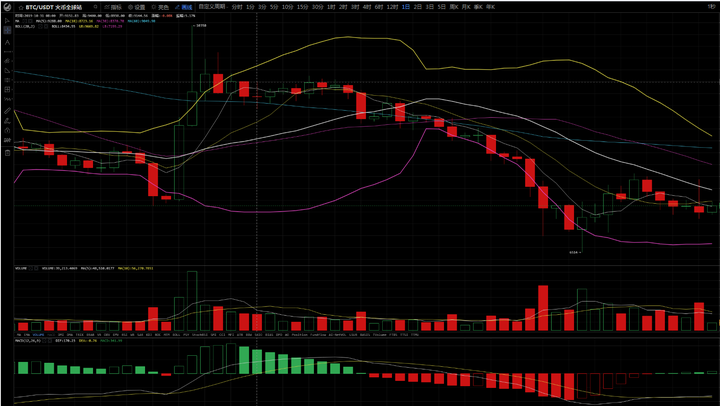The image size is (720, 406).
Task: Select the crosshair tool in left sidebar
Action: click(x=7, y=30)
